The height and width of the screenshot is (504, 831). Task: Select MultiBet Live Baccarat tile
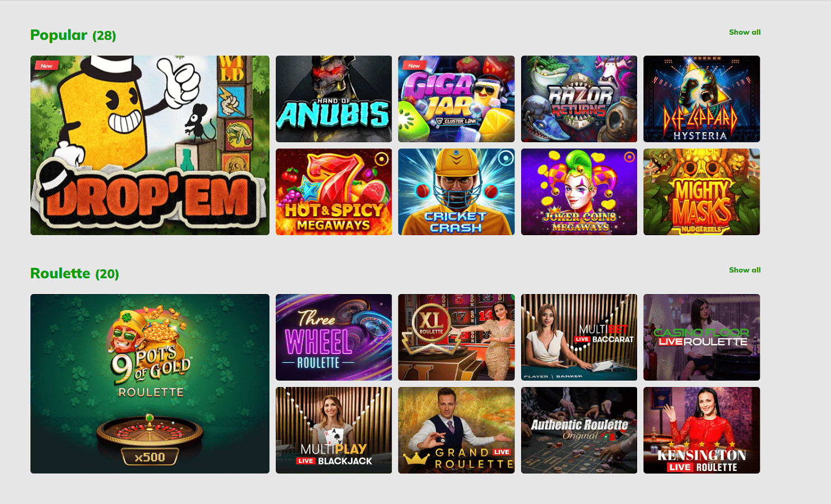(579, 337)
